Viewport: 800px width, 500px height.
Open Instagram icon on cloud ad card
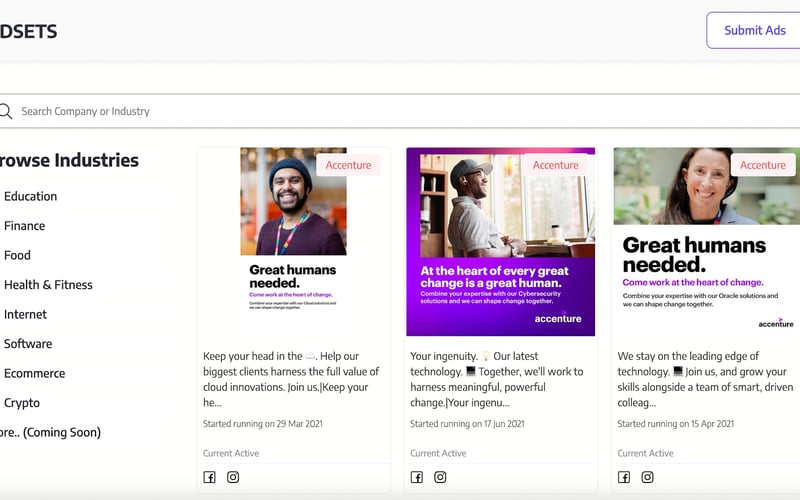[x=233, y=477]
